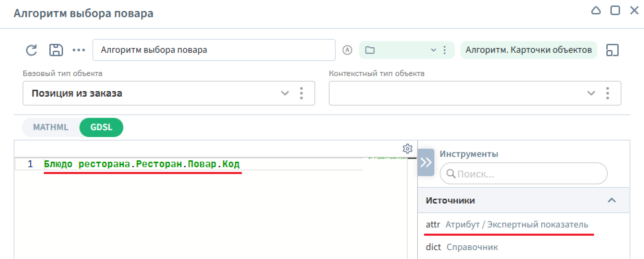Screen dimensions: 644x259
Task: Click the layout panel icon at top right
Action: tap(612, 50)
